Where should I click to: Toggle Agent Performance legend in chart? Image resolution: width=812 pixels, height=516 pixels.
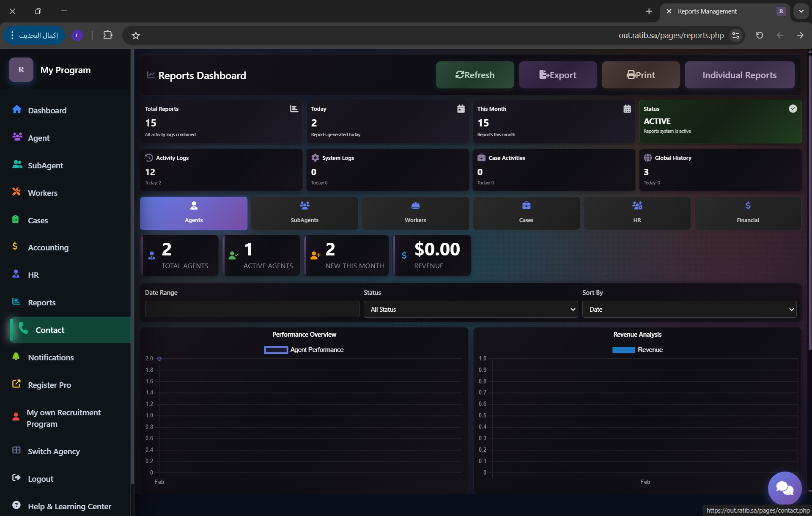304,350
